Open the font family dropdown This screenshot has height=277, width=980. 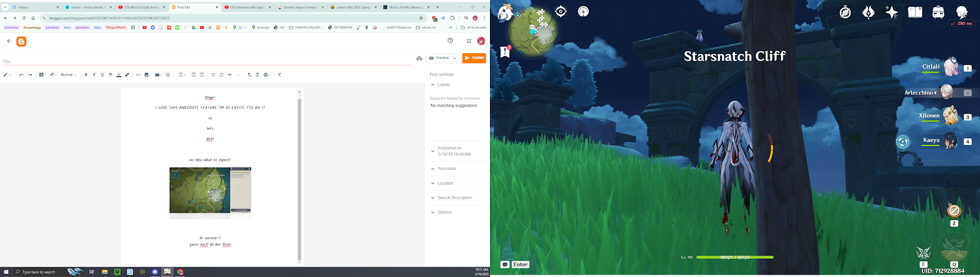tap(42, 75)
